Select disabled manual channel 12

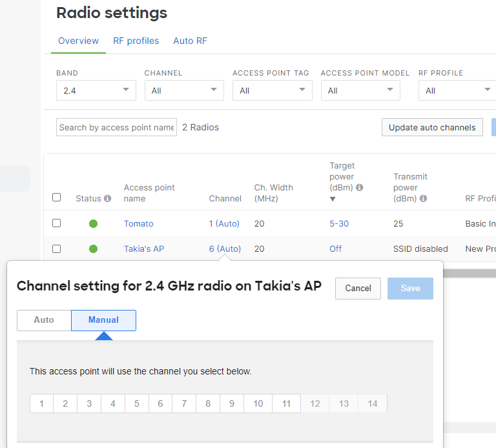click(315, 403)
